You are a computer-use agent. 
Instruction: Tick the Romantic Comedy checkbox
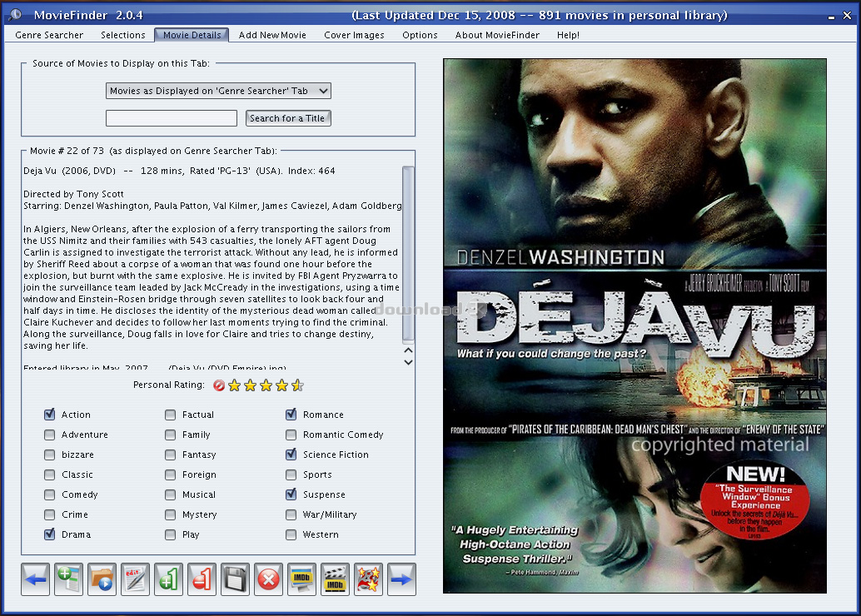291,435
